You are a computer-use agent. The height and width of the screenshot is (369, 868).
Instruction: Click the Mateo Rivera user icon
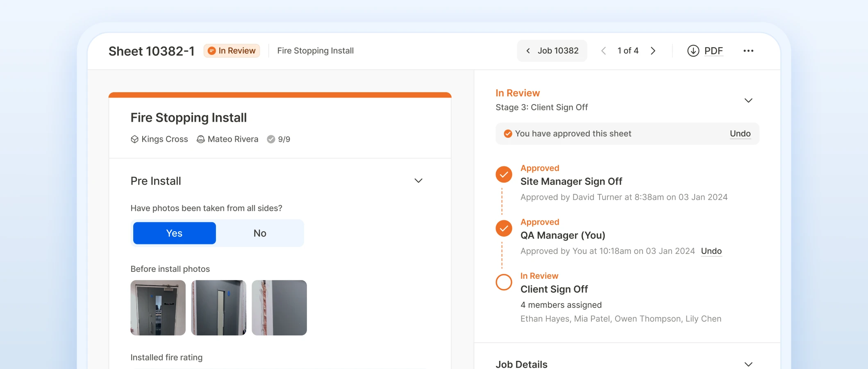201,139
